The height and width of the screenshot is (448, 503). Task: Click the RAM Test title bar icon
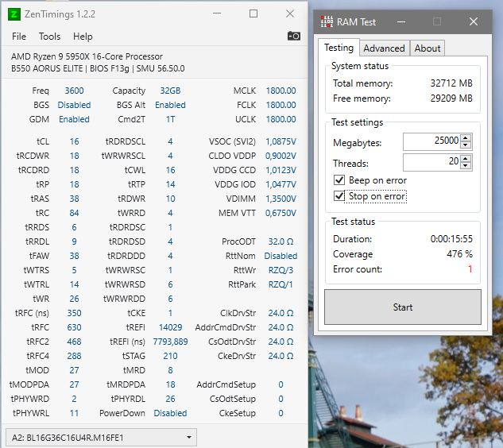(x=327, y=21)
